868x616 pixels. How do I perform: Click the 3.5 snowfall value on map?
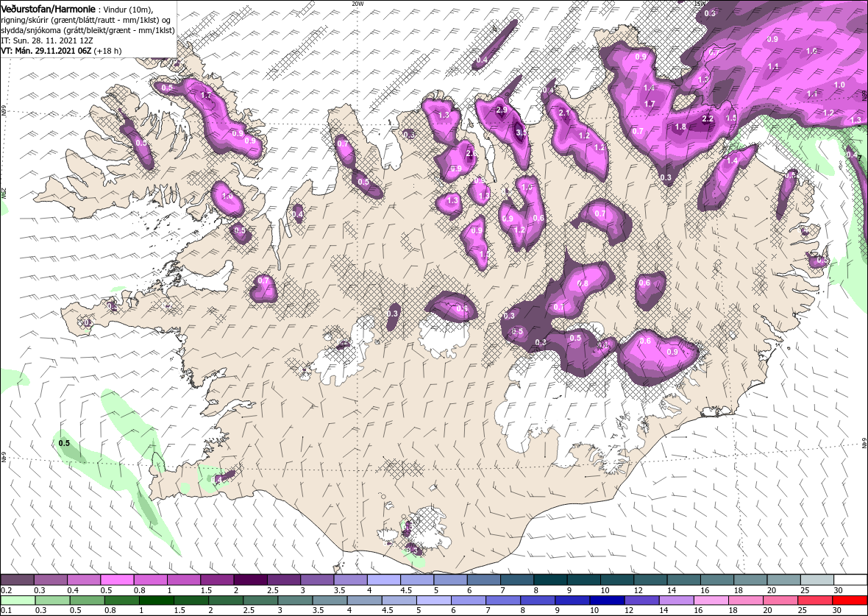click(522, 133)
